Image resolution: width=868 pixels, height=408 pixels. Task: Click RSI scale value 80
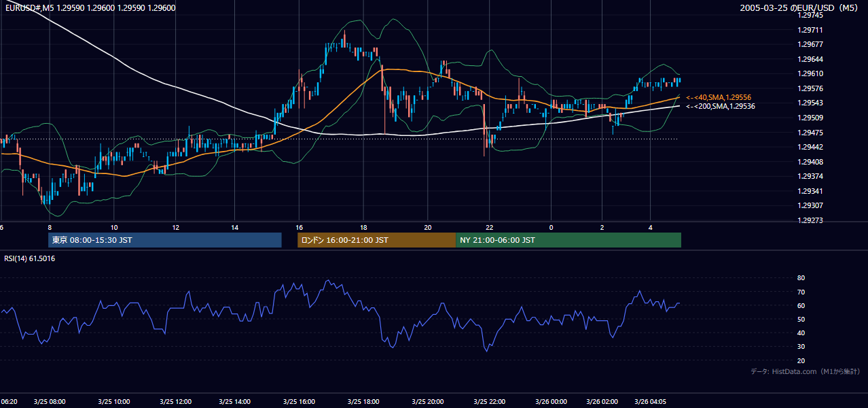(x=801, y=278)
